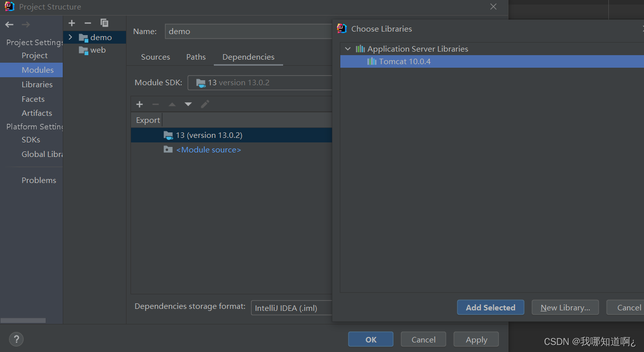This screenshot has height=352, width=644.
Task: Copy the selected module icon
Action: (x=104, y=23)
